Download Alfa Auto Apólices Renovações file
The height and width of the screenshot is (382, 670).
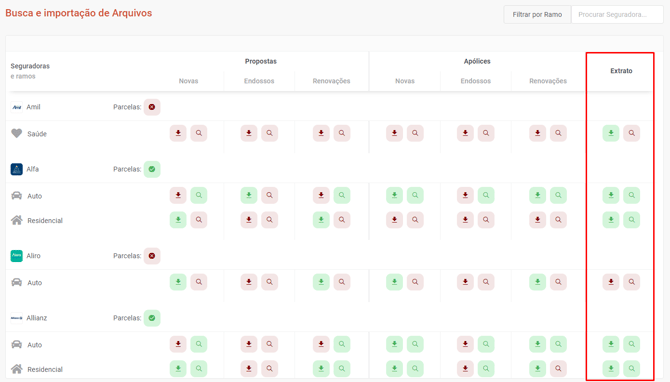tap(538, 195)
